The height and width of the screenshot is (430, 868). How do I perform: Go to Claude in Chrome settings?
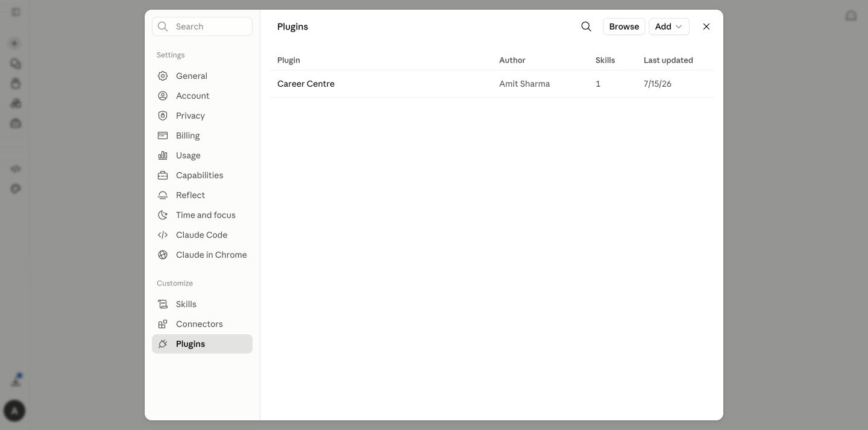click(x=202, y=255)
